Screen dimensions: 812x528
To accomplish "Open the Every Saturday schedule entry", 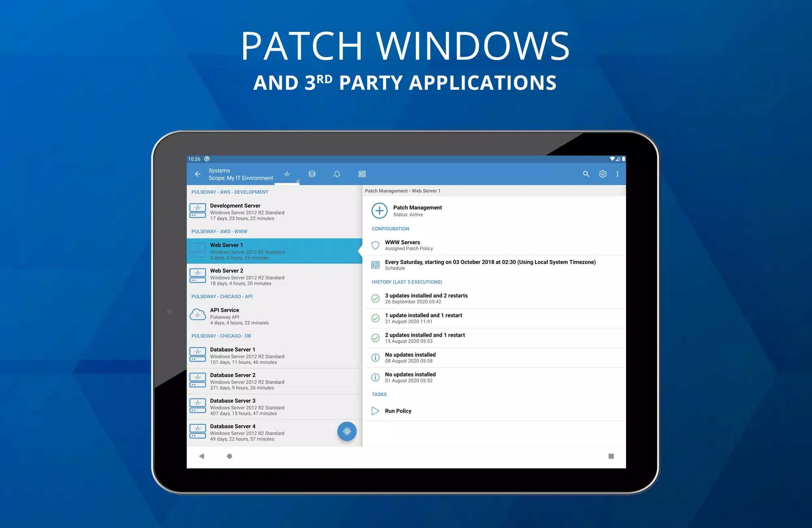I will click(x=495, y=265).
